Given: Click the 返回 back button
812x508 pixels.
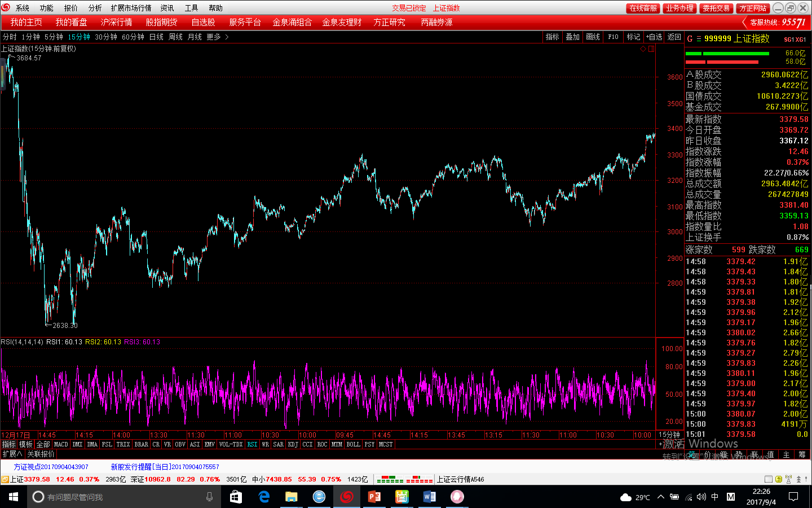Looking at the screenshot, I should point(674,37).
